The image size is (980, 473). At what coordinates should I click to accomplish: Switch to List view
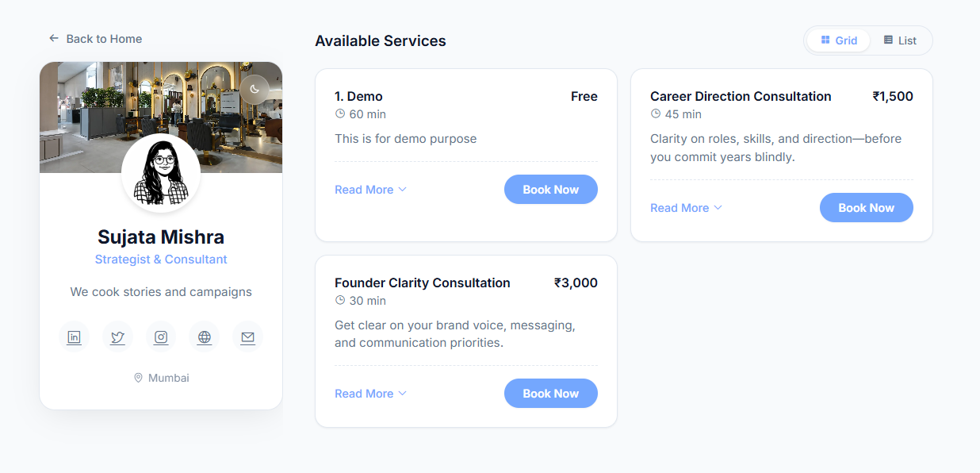[x=900, y=40]
